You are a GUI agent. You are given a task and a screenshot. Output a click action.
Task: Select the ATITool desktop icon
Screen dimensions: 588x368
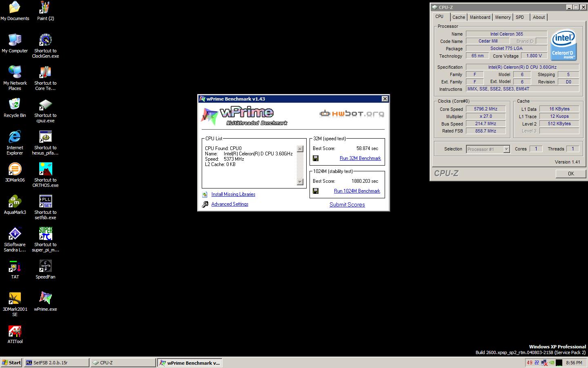point(15,334)
